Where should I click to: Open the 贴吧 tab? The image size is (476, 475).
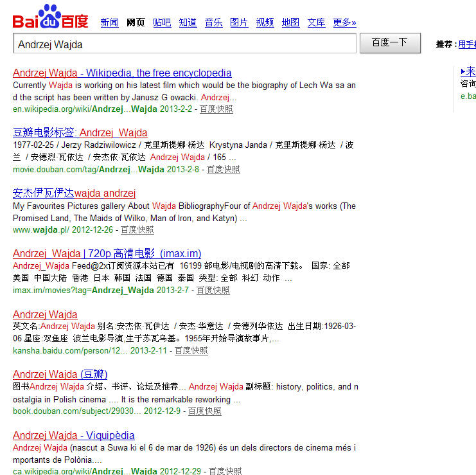162,22
